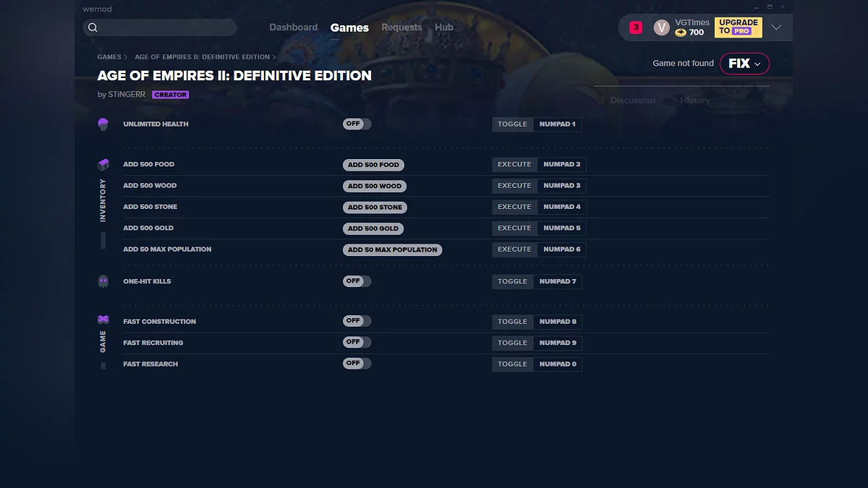
Task: Click the Add 500 Stone button
Action: [x=375, y=207]
